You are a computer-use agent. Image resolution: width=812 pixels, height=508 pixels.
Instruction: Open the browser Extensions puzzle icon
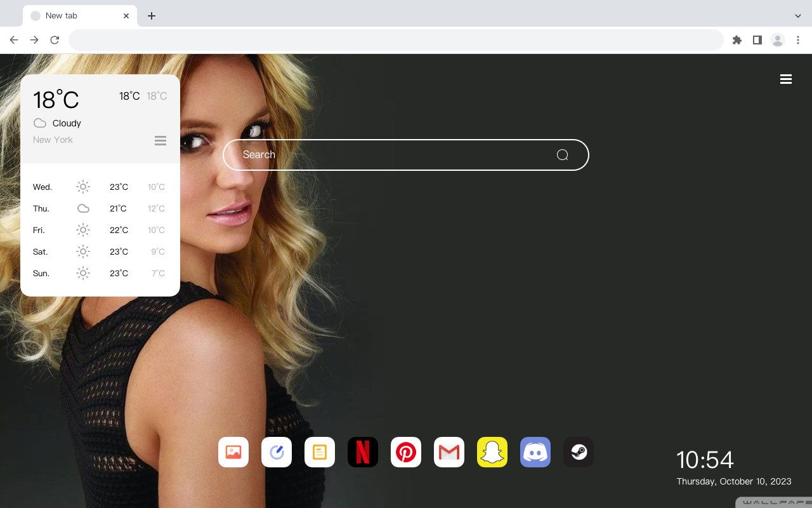(737, 40)
